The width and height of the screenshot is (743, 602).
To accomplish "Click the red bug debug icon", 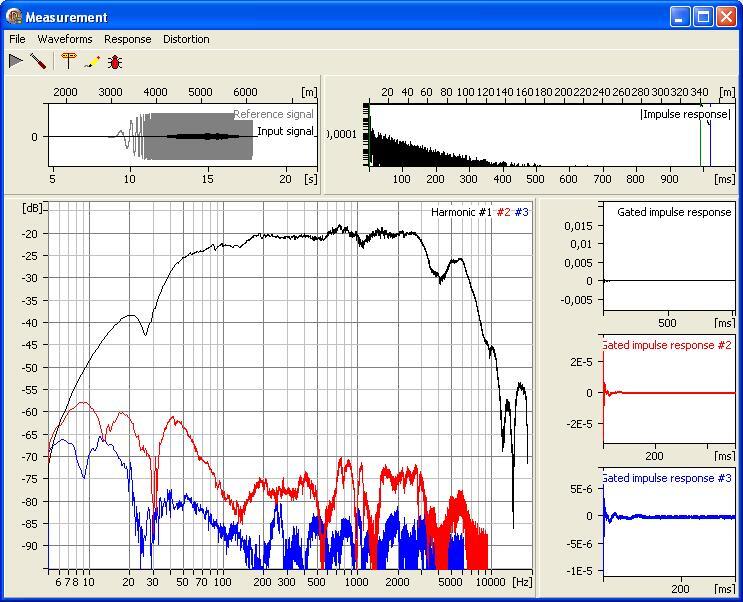I will pyautogui.click(x=115, y=61).
